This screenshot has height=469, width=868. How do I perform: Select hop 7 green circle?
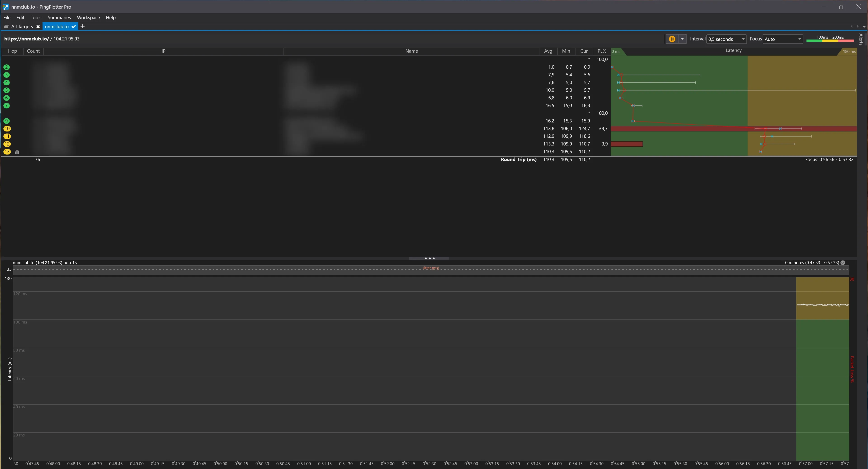6,106
